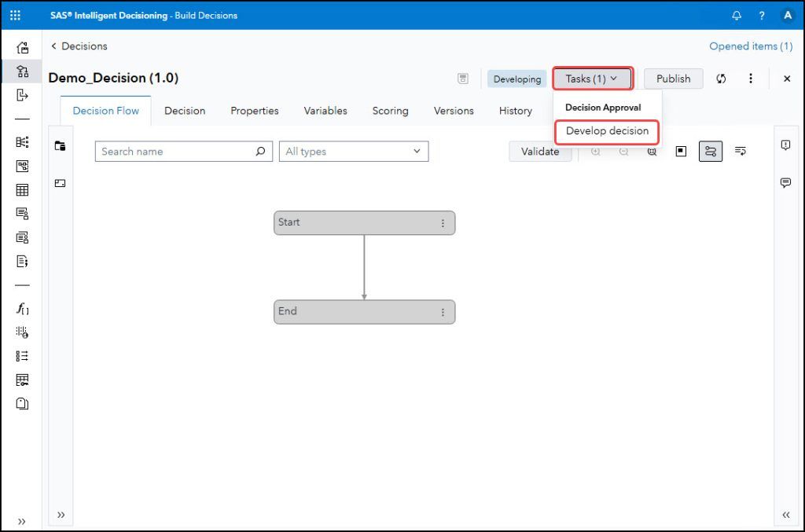Viewport: 805px width, 532px height.
Task: Select the code file node icon in the palette
Action: pos(21,261)
